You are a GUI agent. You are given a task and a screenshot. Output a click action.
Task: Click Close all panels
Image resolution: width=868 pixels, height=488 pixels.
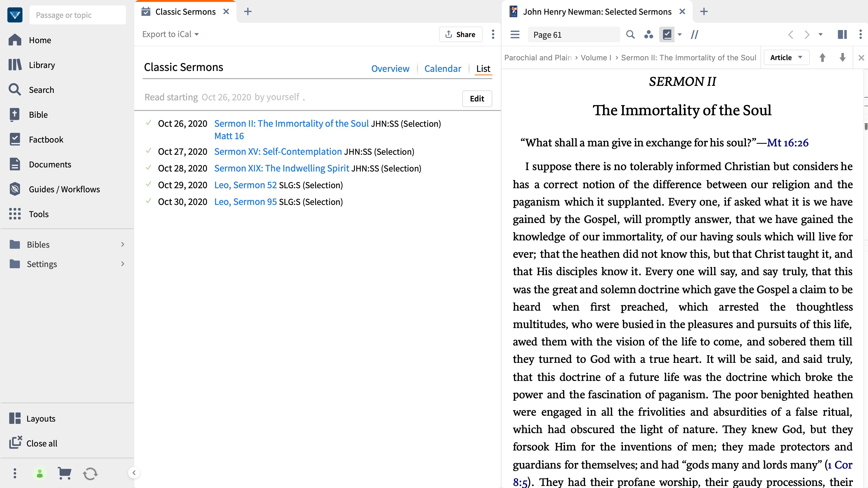pyautogui.click(x=33, y=443)
